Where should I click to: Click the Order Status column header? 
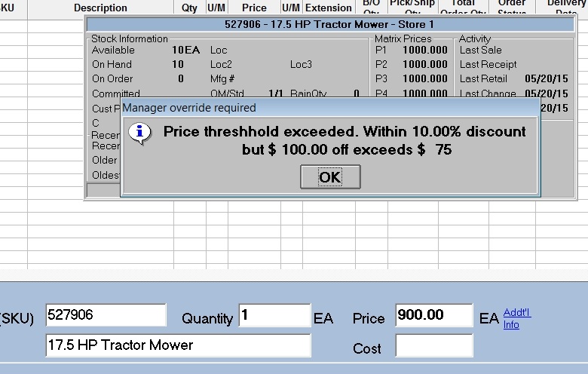pos(512,6)
